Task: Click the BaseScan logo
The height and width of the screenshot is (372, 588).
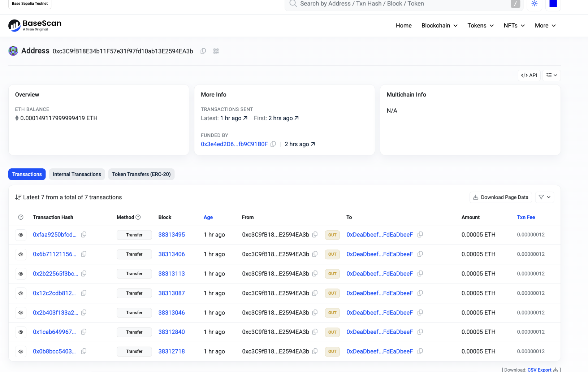Action: click(x=34, y=25)
